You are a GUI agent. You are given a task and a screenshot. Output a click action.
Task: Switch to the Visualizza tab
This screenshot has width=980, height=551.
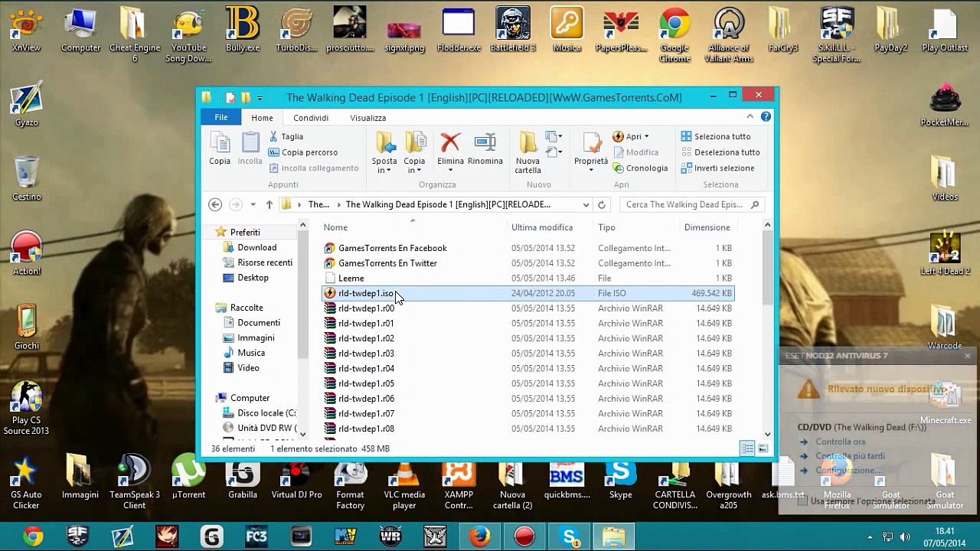368,118
